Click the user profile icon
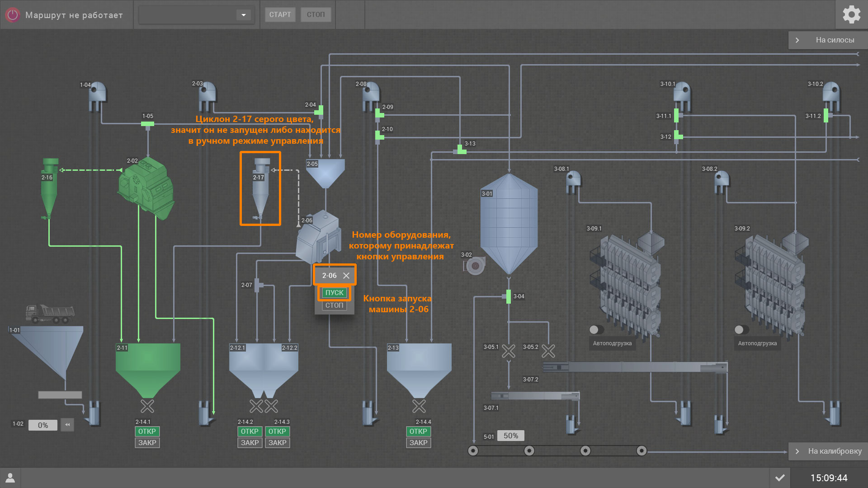This screenshot has height=488, width=868. (10, 478)
